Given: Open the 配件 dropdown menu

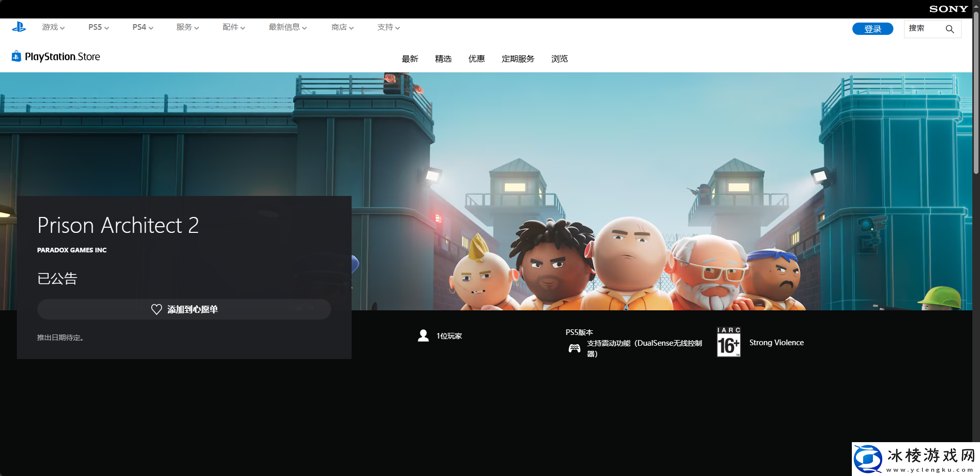Looking at the screenshot, I should [234, 27].
